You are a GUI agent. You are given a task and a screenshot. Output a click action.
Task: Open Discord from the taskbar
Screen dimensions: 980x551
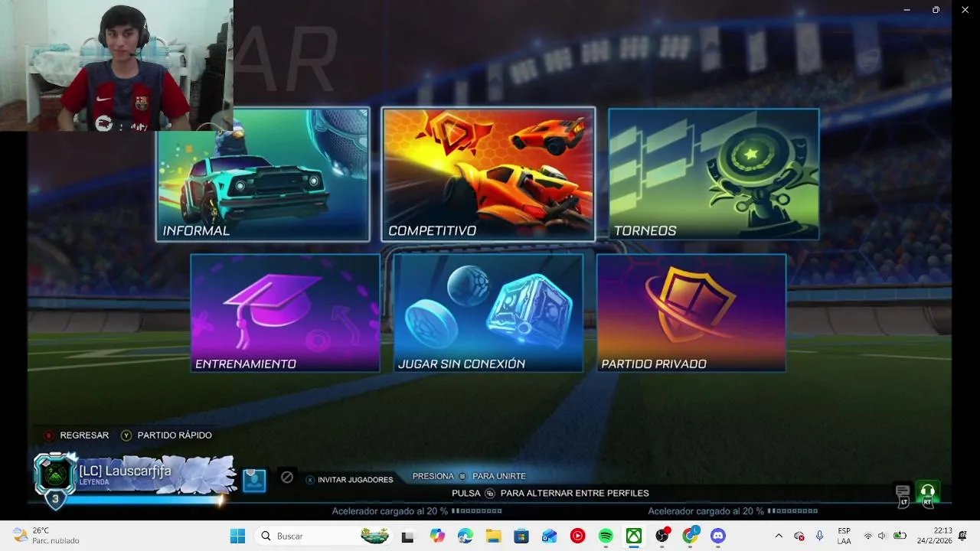pyautogui.click(x=718, y=536)
